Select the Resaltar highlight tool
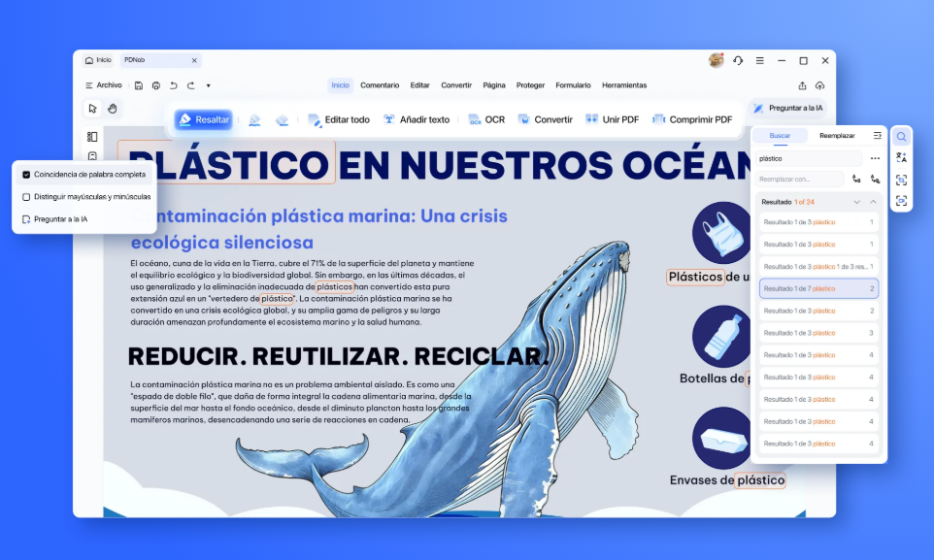Viewport: 934px width, 560px height. pos(204,119)
